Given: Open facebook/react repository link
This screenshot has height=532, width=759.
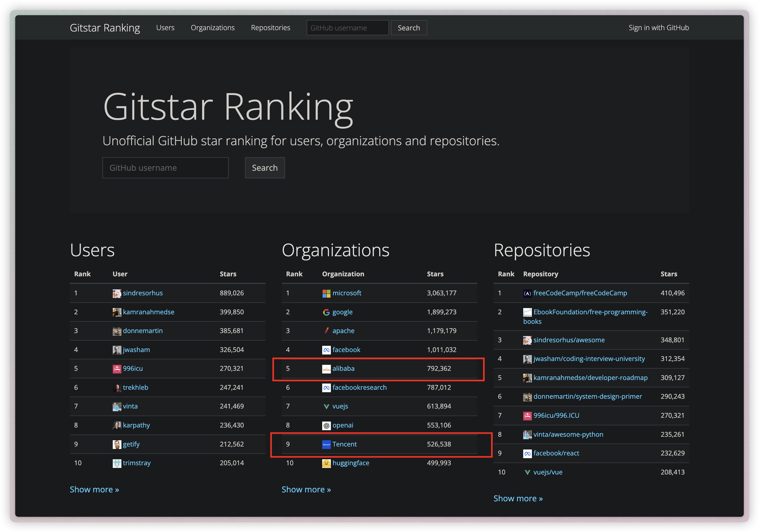Looking at the screenshot, I should (x=556, y=453).
